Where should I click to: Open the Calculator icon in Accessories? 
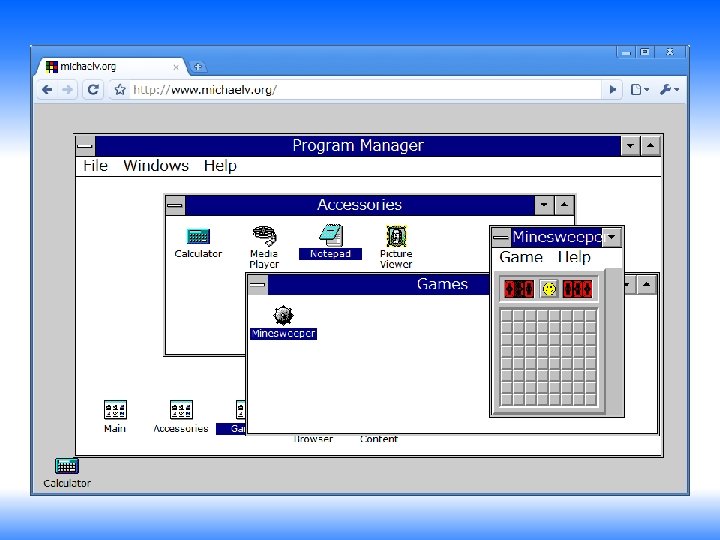pos(198,242)
